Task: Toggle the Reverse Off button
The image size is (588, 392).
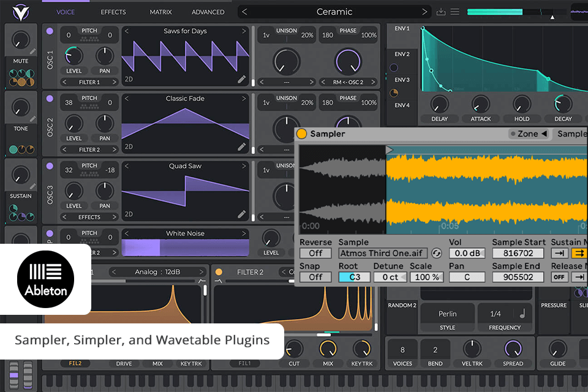Action: click(x=315, y=253)
